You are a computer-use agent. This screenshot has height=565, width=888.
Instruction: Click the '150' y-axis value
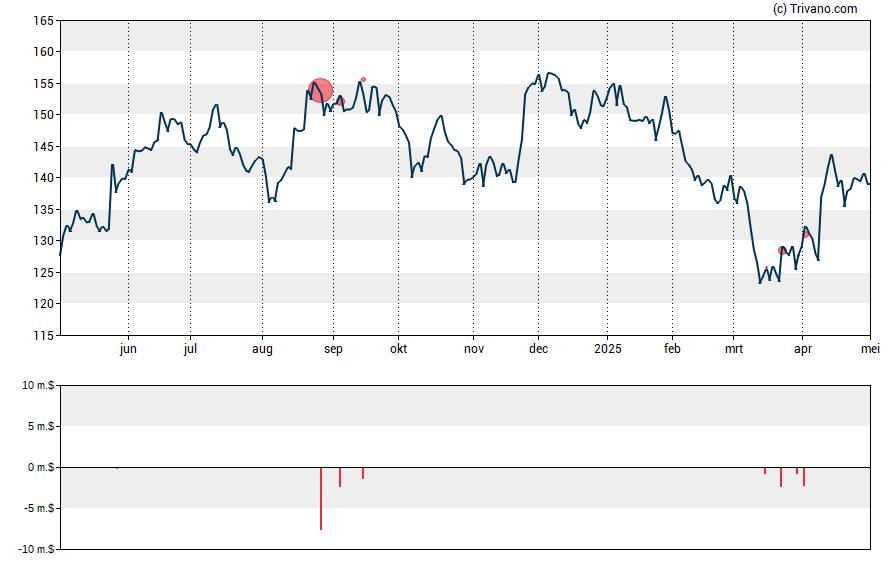pyautogui.click(x=44, y=115)
